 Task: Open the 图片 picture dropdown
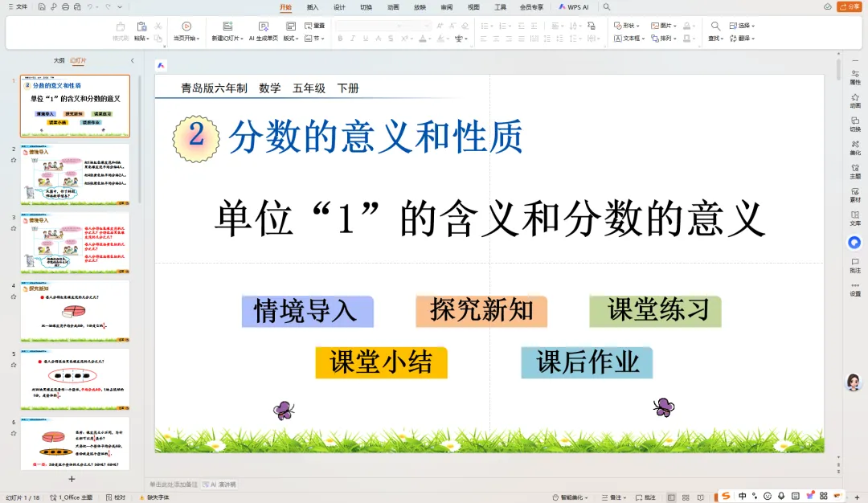664,26
